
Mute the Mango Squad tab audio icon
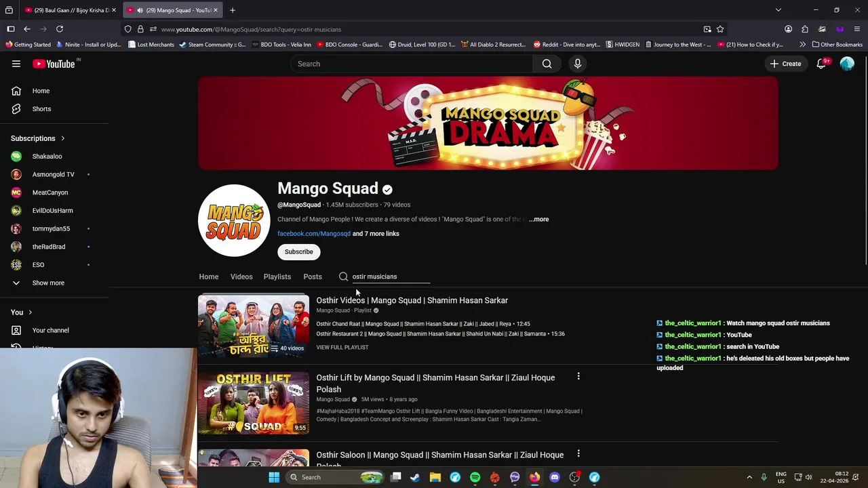pos(140,10)
